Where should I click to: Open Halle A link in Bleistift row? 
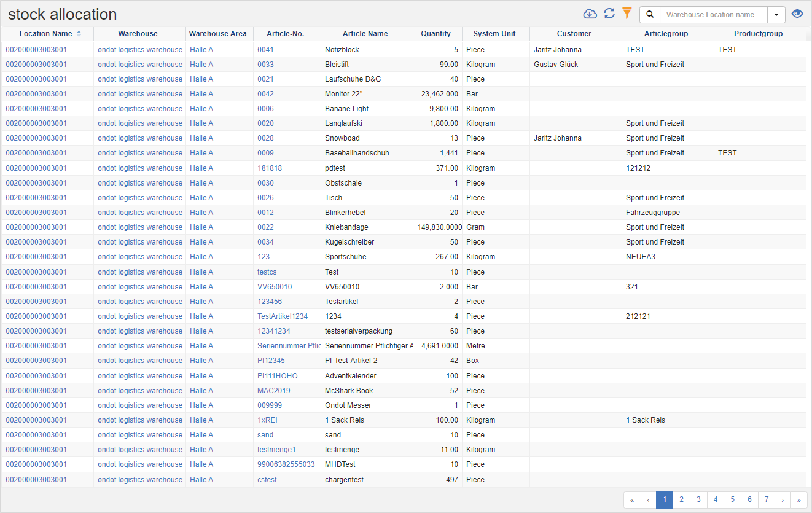201,65
